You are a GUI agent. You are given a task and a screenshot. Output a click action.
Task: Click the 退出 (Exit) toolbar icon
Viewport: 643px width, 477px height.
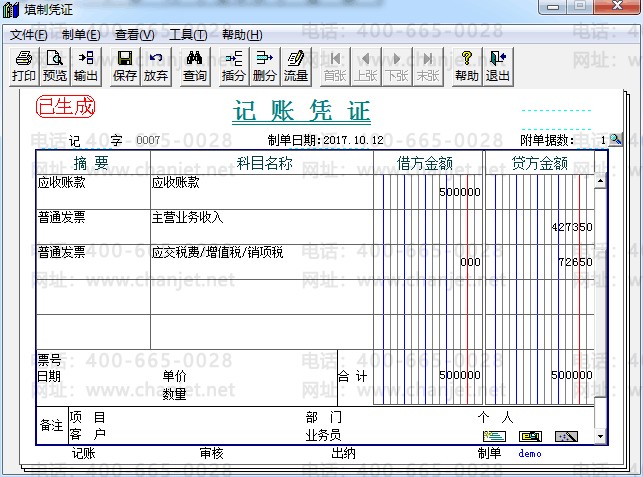tap(497, 66)
